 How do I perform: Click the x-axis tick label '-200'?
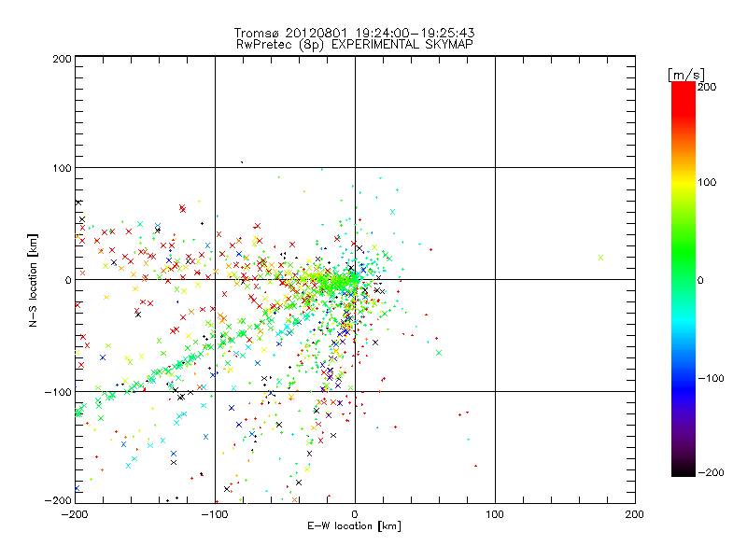75,514
